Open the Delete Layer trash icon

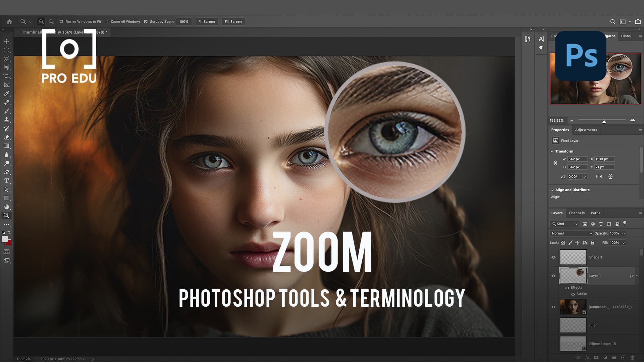632,357
